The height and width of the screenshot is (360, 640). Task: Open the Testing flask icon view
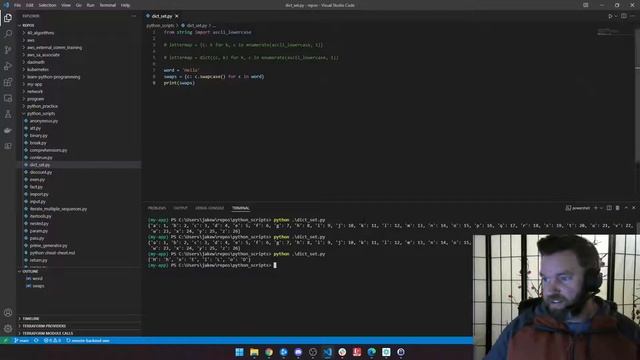tap(8, 114)
